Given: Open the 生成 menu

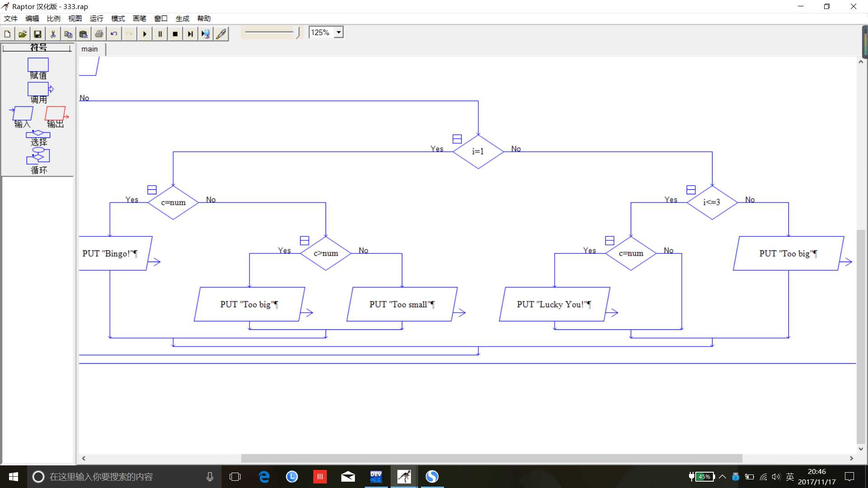Looking at the screenshot, I should click(x=182, y=19).
